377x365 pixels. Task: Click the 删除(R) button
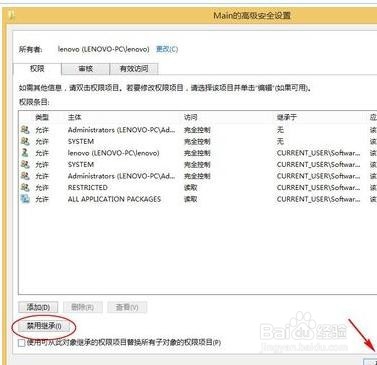coord(82,307)
